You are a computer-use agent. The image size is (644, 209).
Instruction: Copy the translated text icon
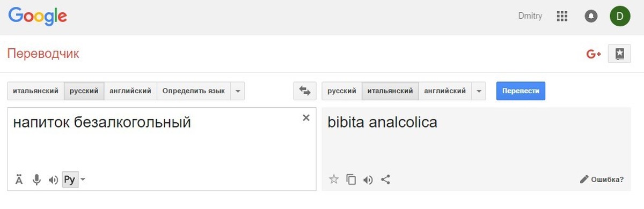pyautogui.click(x=351, y=180)
